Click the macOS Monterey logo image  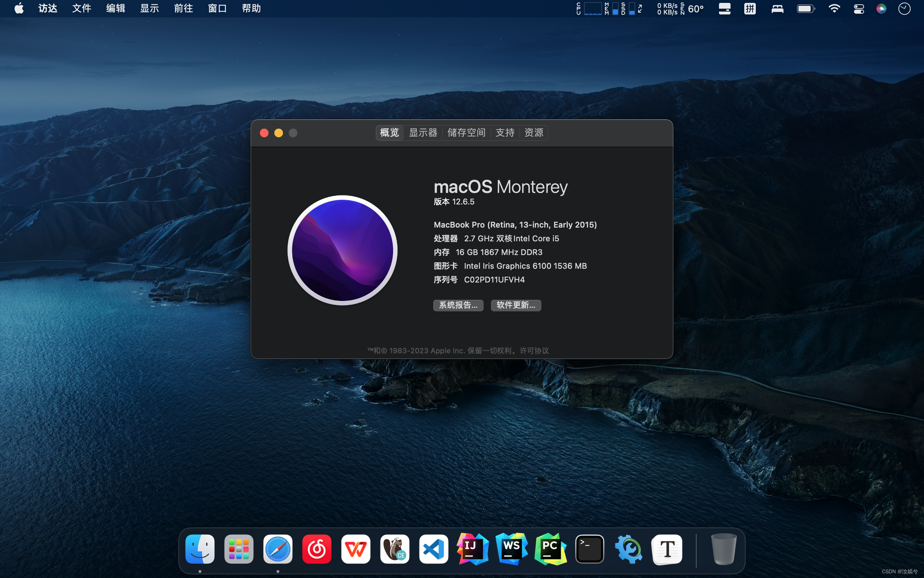coord(342,250)
